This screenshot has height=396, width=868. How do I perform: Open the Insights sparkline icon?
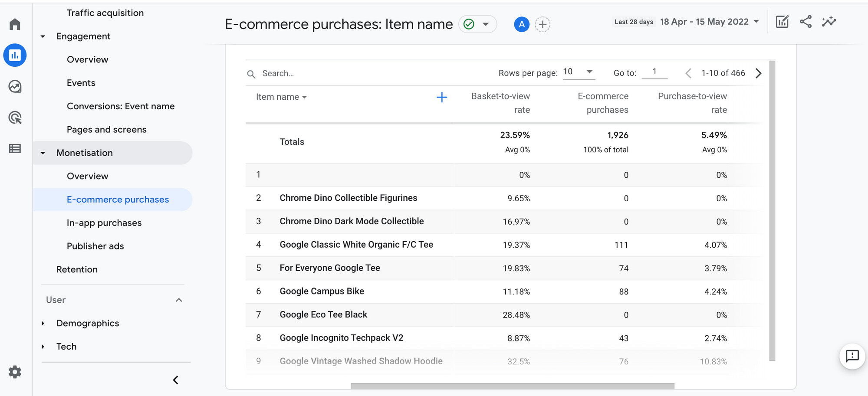point(829,22)
